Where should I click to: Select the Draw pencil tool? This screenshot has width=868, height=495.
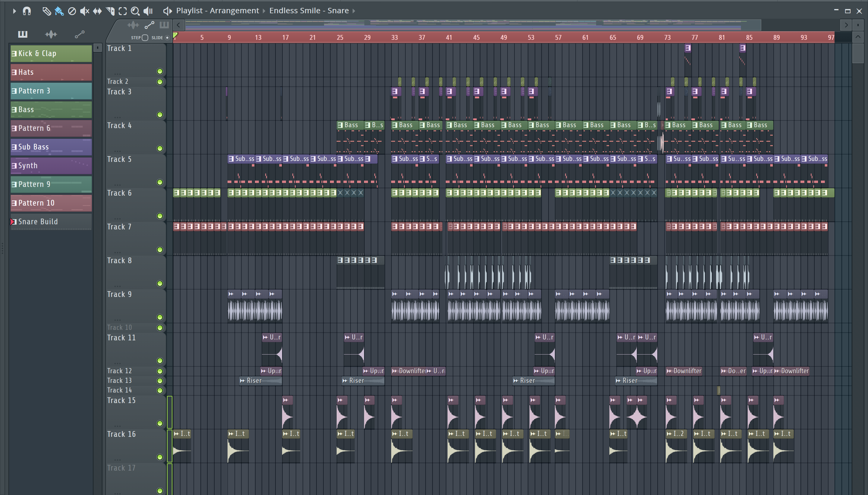point(46,11)
